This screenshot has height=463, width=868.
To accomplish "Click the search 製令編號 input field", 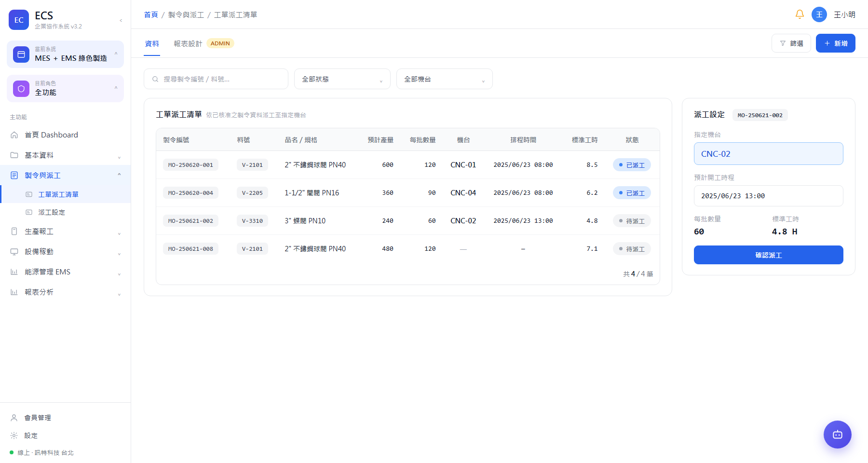I will pos(216,79).
